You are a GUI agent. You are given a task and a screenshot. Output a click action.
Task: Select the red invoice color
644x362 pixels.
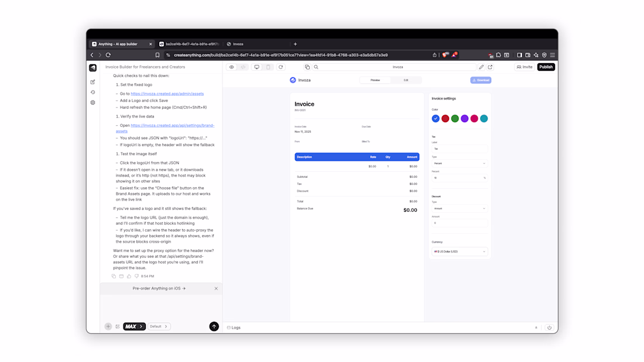click(x=445, y=119)
